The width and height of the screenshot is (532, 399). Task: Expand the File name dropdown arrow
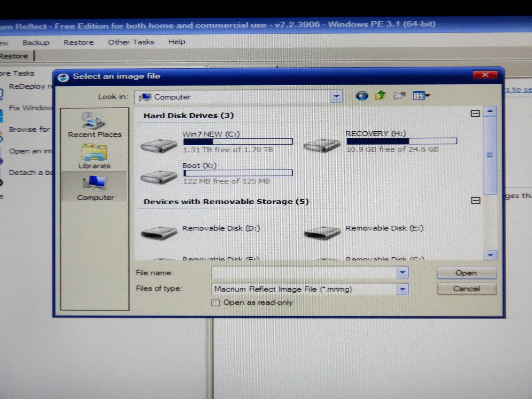point(403,273)
